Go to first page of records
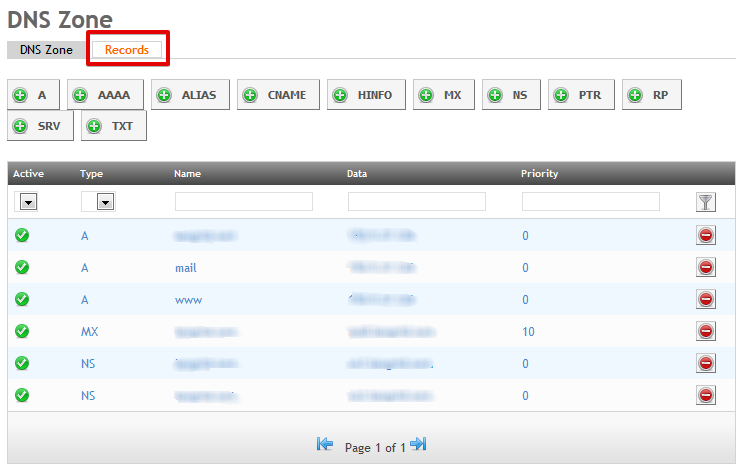This screenshot has width=745, height=470. [325, 444]
